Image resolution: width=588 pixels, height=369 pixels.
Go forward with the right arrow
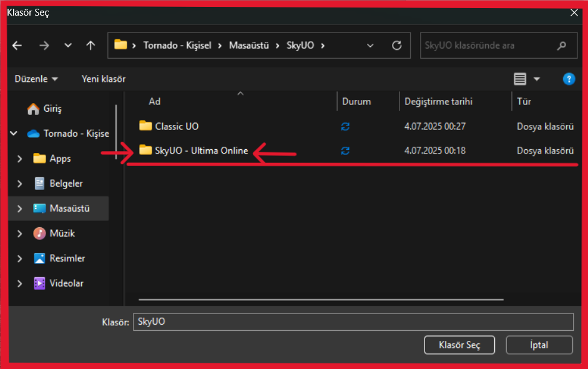click(x=44, y=46)
